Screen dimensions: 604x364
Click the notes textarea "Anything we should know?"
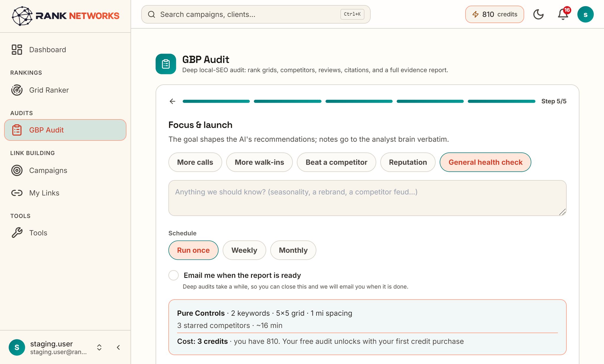(367, 198)
